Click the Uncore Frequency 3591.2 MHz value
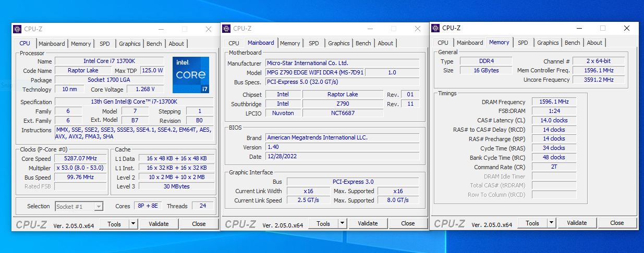This screenshot has height=253, width=644. coord(599,80)
